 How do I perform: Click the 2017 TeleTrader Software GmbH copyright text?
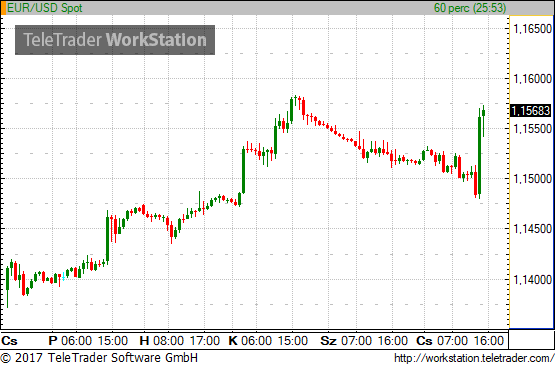pos(99,358)
